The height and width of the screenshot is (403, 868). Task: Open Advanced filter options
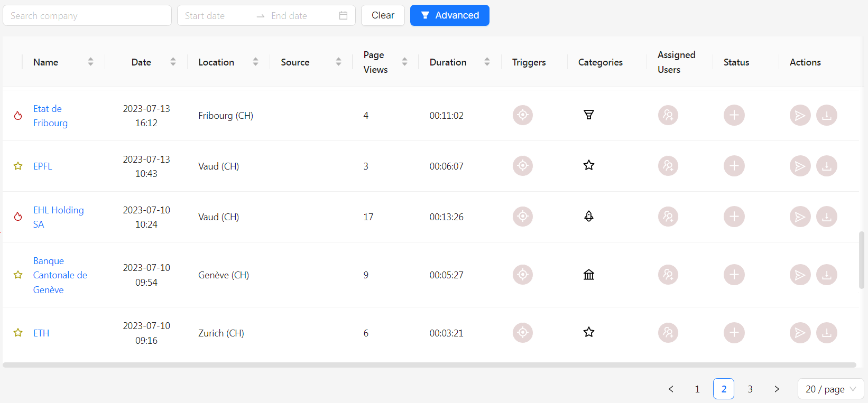tap(450, 15)
